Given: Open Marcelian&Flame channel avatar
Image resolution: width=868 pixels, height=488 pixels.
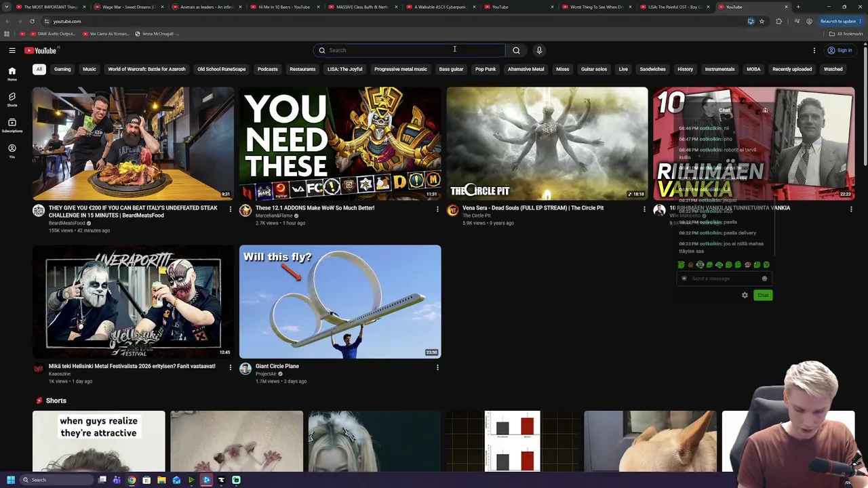Looking at the screenshot, I should click(245, 211).
